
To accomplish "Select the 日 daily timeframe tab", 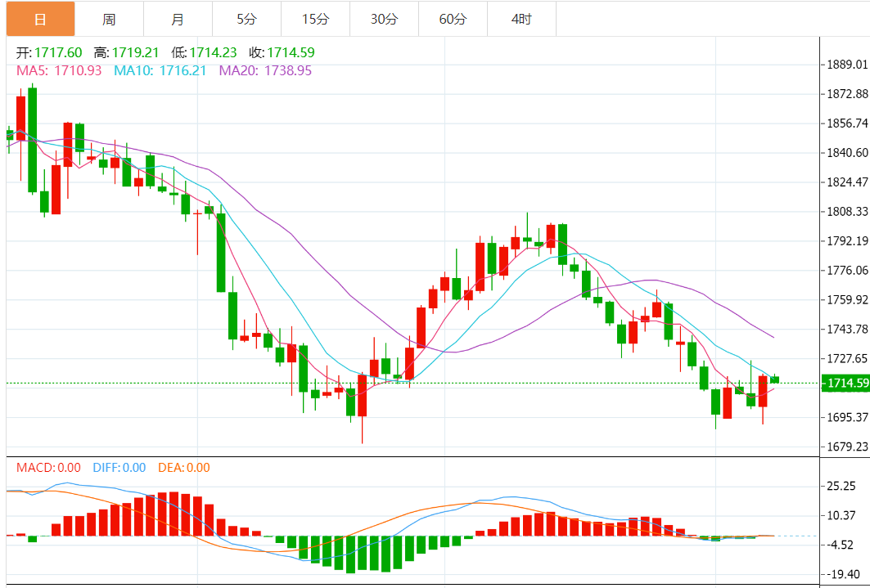I will click(x=40, y=20).
